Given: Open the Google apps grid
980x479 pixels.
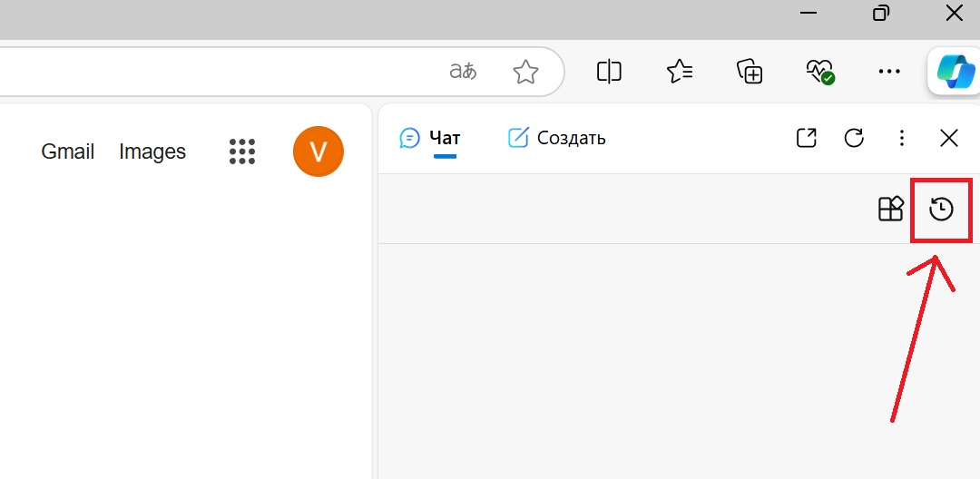Looking at the screenshot, I should pyautogui.click(x=242, y=152).
